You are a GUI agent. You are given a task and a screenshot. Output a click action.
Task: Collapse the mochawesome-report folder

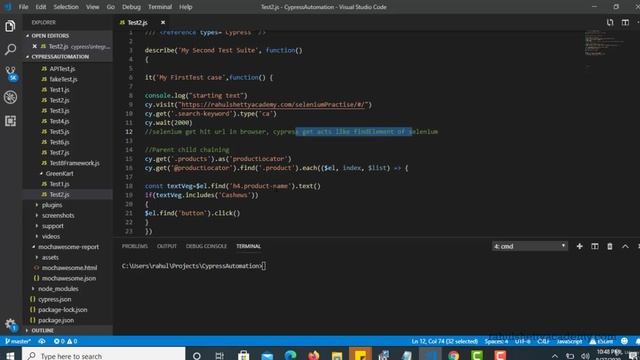click(68, 247)
